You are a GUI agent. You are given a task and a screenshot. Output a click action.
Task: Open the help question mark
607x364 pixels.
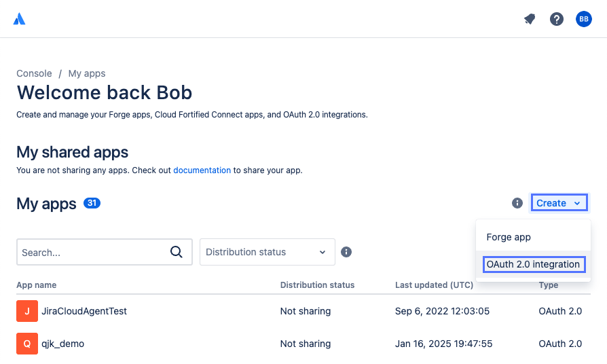(557, 19)
